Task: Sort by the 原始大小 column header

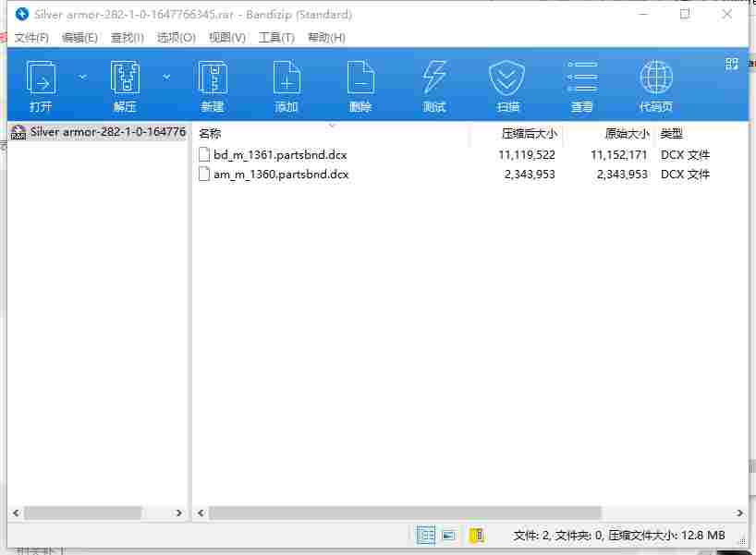Action: (x=608, y=134)
